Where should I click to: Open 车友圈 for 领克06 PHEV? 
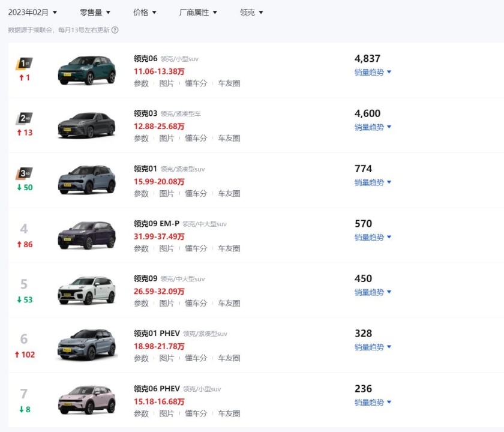tap(229, 413)
